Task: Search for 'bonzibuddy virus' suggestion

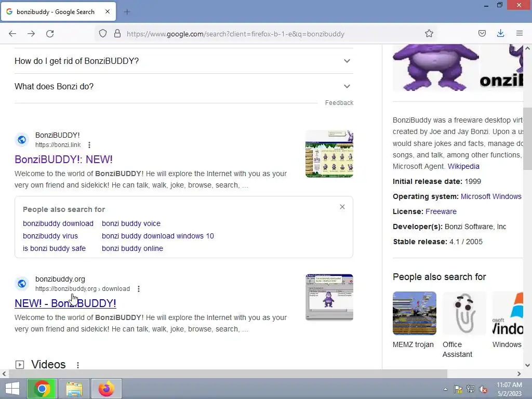Action: pyautogui.click(x=50, y=236)
